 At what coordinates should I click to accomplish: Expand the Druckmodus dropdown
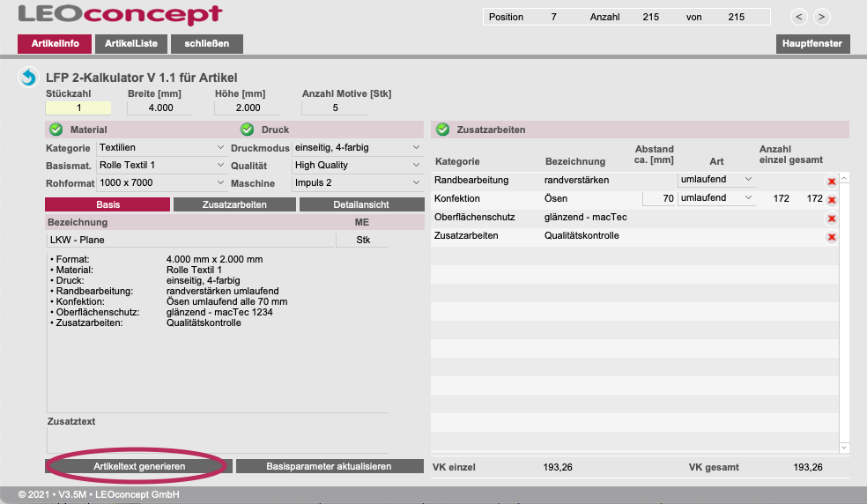coord(357,147)
